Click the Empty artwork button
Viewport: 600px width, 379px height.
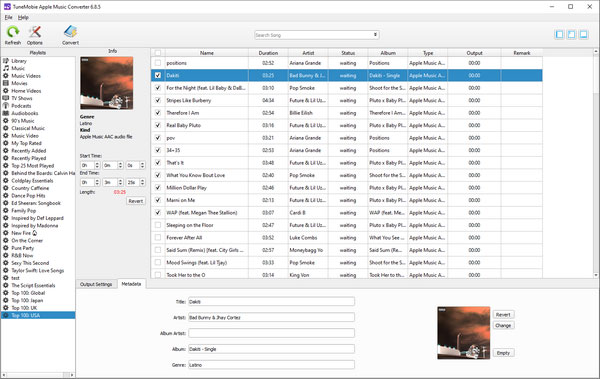pos(503,353)
